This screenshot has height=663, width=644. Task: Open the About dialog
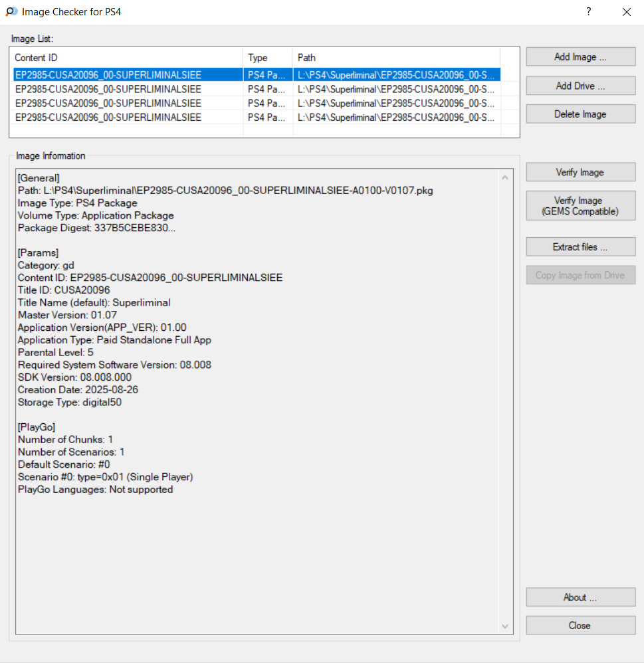580,597
